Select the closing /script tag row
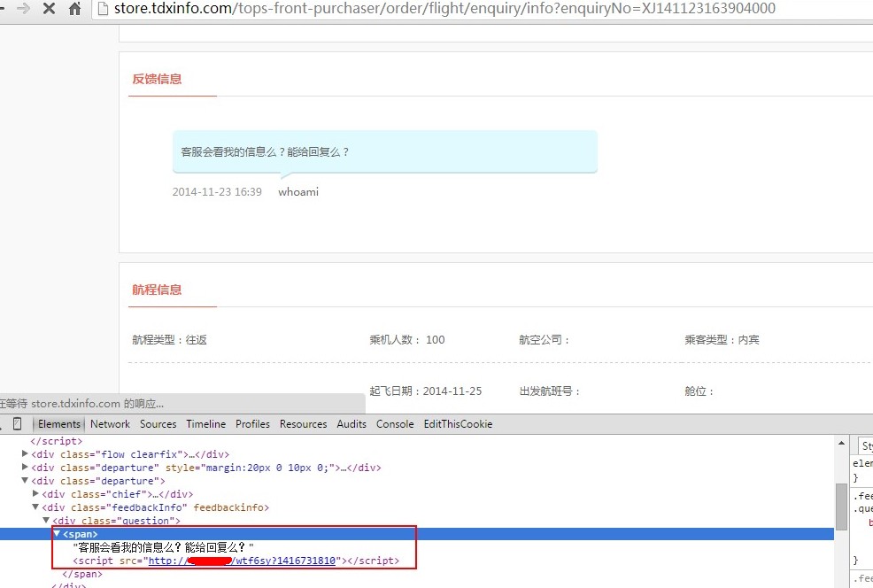Image resolution: width=873 pixels, height=588 pixels. coord(57,441)
